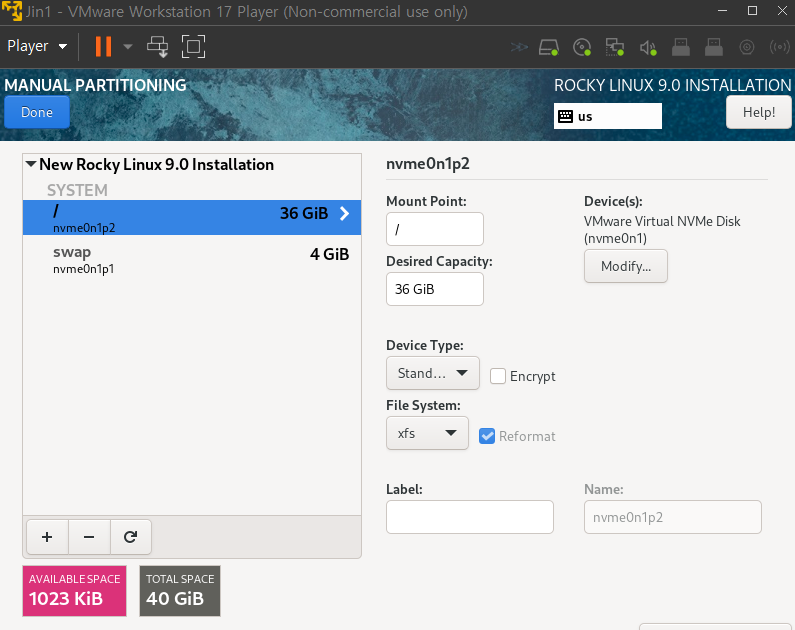
Task: Click the first grayed USB device icon
Action: (x=681, y=48)
